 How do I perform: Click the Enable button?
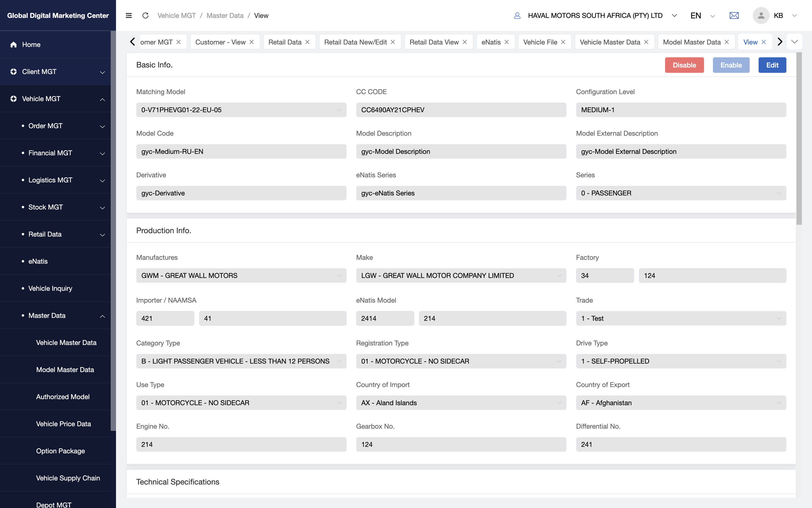click(731, 65)
